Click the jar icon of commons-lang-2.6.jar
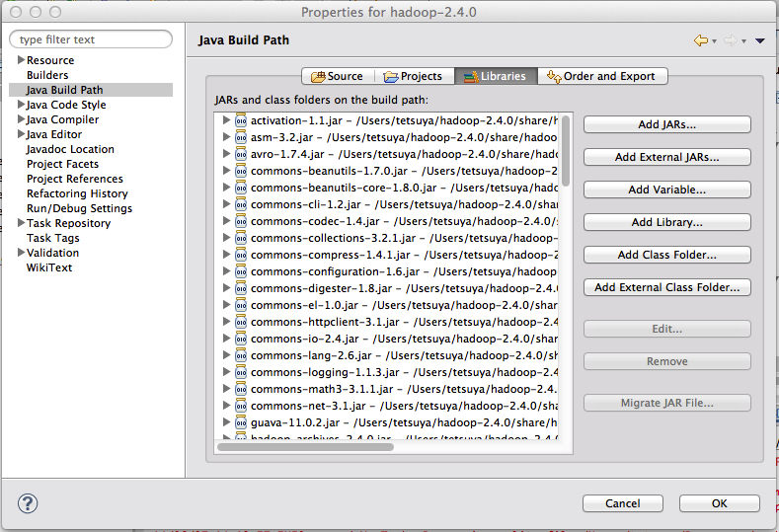Image resolution: width=779 pixels, height=532 pixels. (241, 355)
